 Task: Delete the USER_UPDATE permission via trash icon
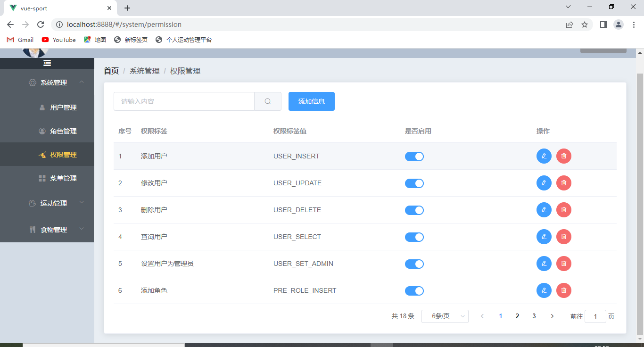(x=564, y=183)
